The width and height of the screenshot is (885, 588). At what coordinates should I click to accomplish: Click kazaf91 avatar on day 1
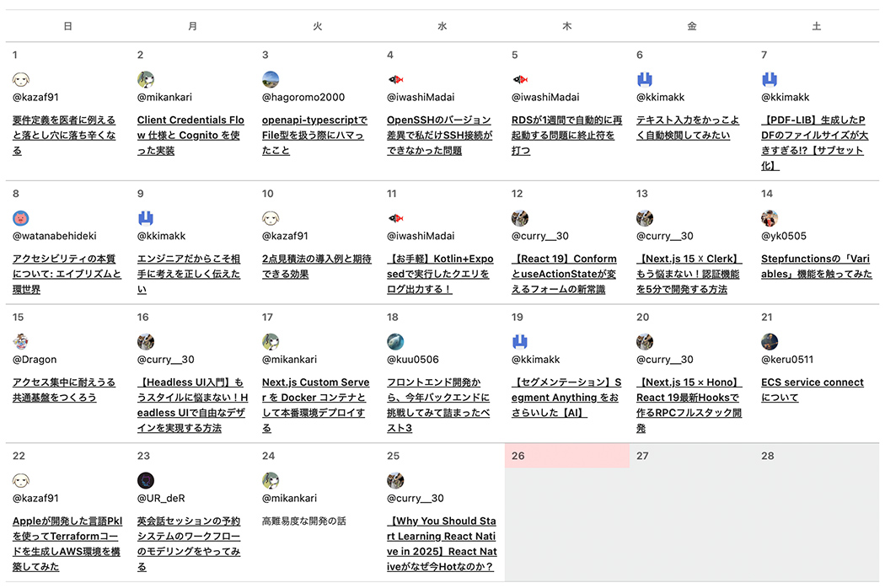point(21,79)
